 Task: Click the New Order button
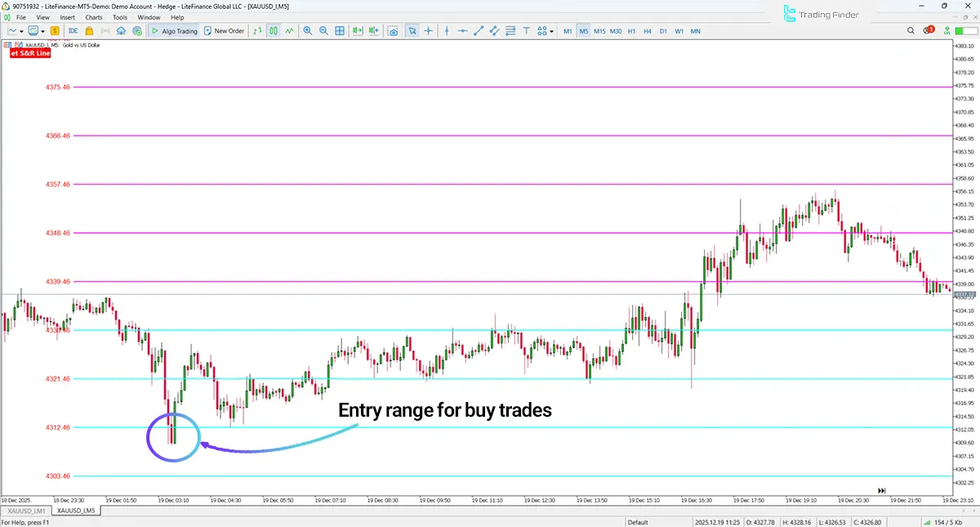(225, 31)
